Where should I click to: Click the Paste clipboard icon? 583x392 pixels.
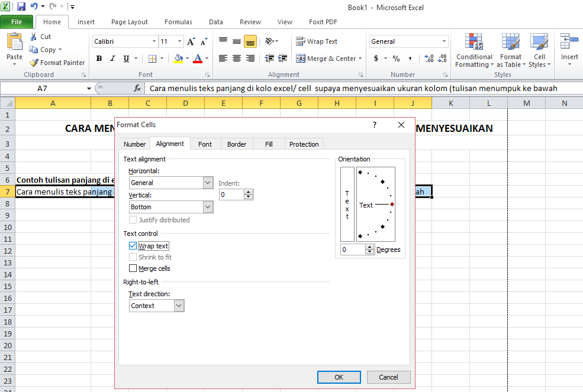point(14,41)
